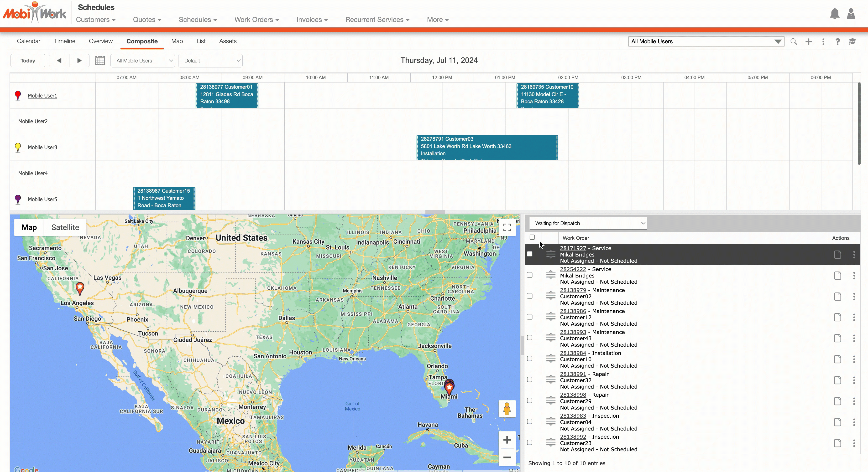Switch to the Timeline tab

pyautogui.click(x=64, y=41)
